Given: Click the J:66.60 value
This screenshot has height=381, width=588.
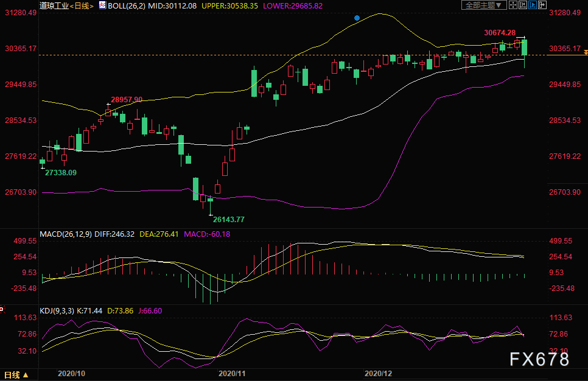Looking at the screenshot, I should 150,311.
